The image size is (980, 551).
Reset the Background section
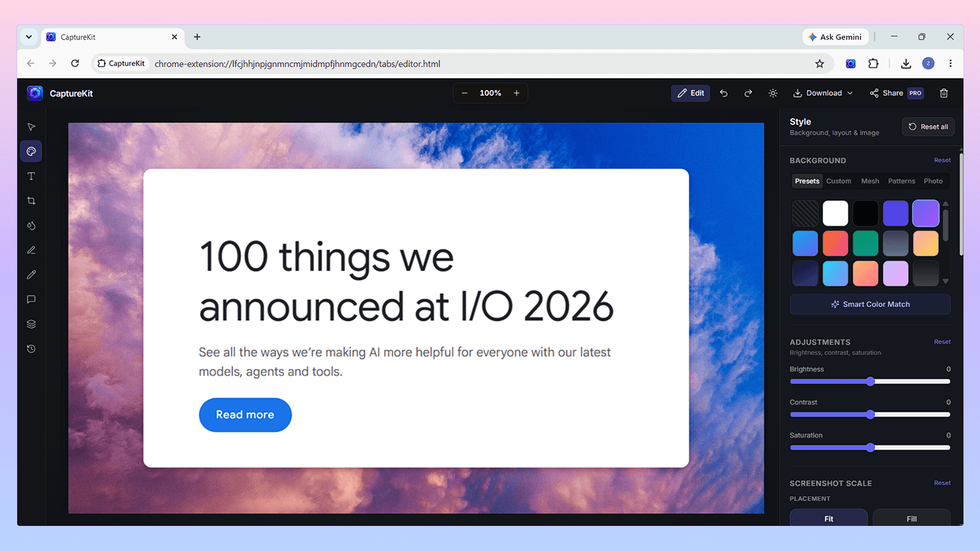(x=942, y=160)
